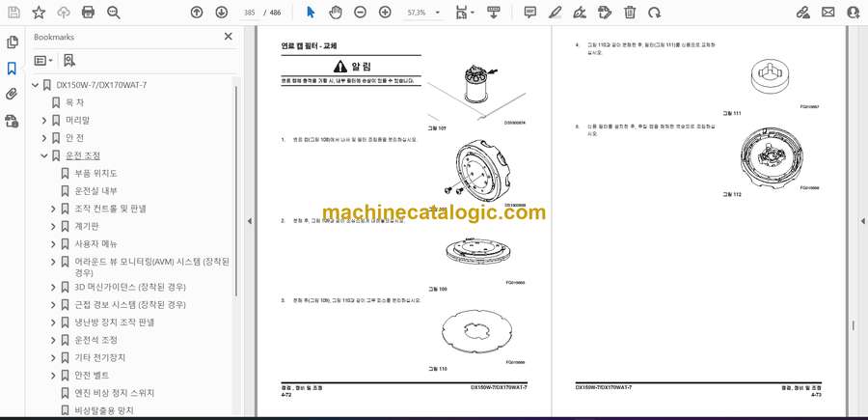
Task: Collapse the DX150W-7/DX170WAT-7 bookmark
Action: (x=36, y=85)
